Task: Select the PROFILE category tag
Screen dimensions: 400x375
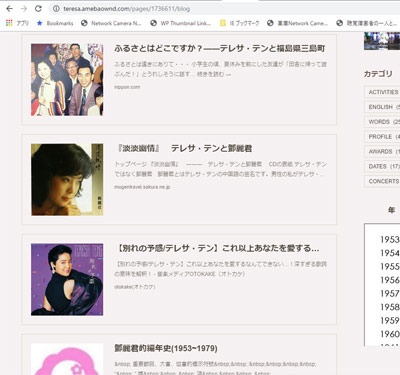Action: (382, 137)
